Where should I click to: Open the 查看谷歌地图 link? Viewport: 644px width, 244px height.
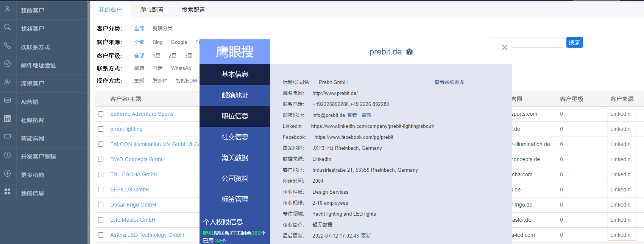click(x=449, y=82)
